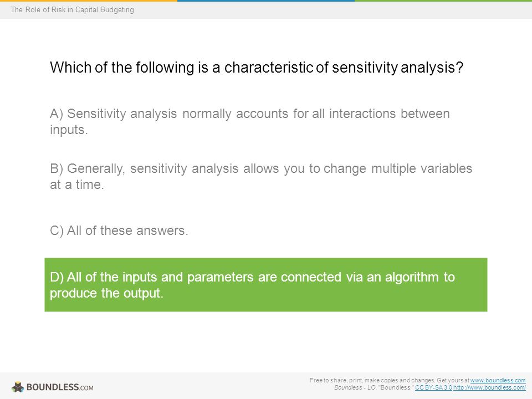Click the word inputs. ending answer A

69,130
